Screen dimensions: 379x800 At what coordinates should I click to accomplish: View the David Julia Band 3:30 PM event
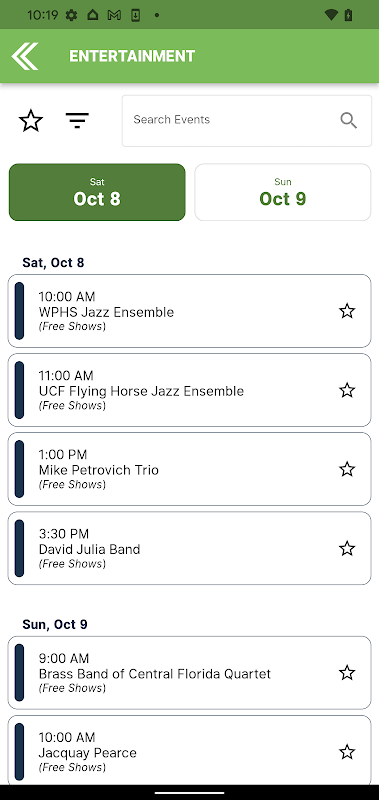(189, 548)
